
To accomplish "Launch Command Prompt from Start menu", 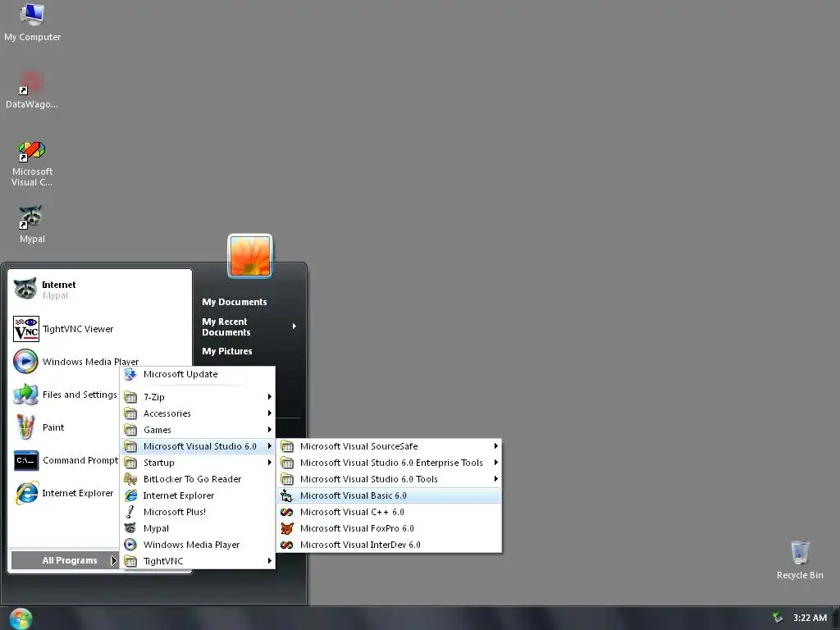I will coord(64,460).
